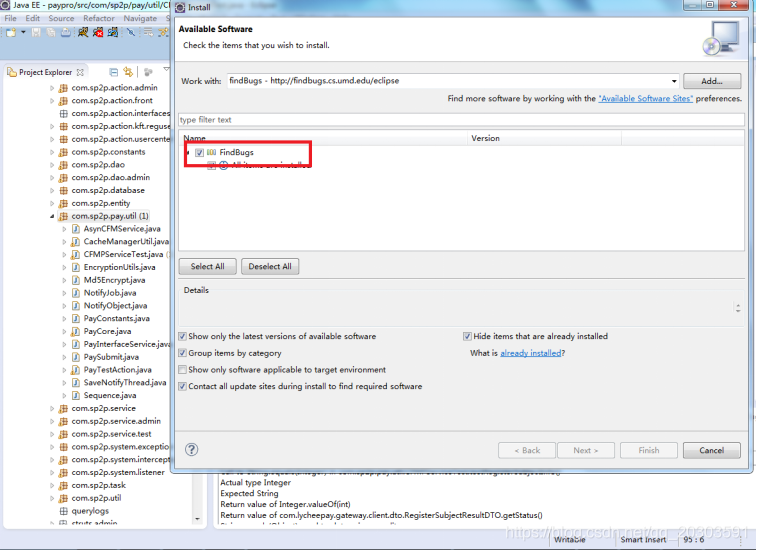The height and width of the screenshot is (551, 757).
Task: Open the Available Software Sites link
Action: (645, 99)
